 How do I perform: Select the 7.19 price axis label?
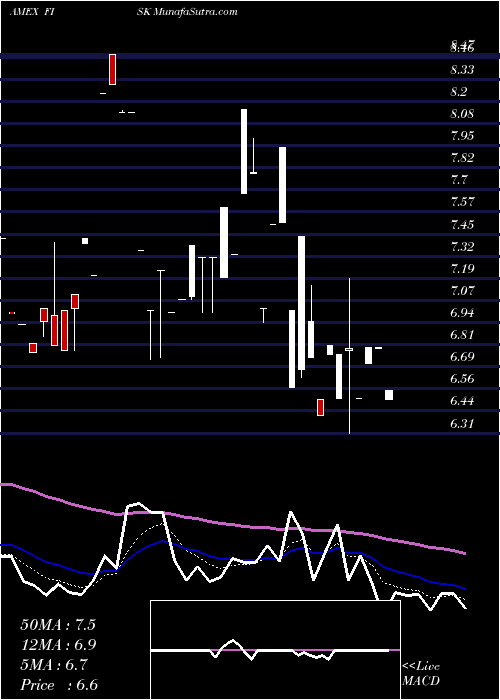[x=462, y=269]
